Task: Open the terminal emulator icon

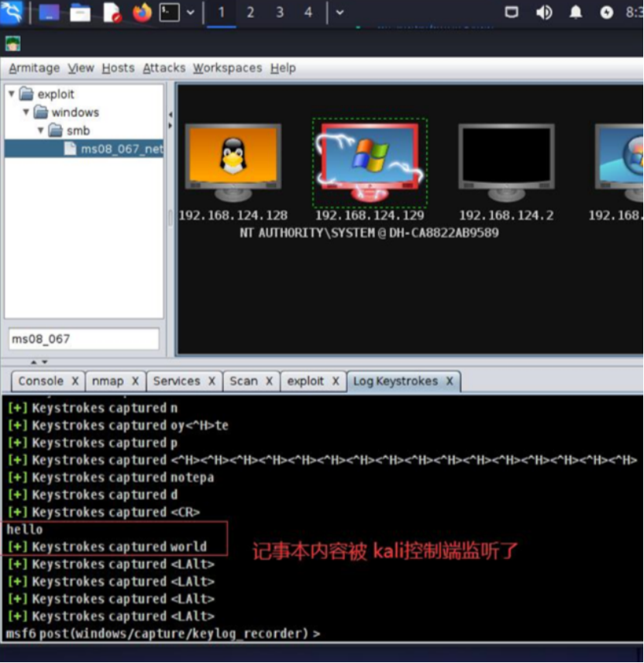Action: [x=170, y=12]
